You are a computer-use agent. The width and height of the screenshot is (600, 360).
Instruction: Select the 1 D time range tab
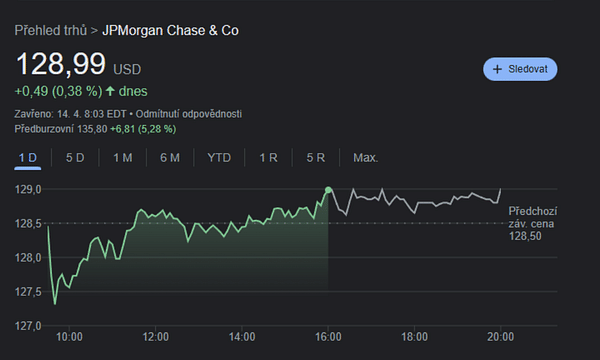tap(28, 158)
